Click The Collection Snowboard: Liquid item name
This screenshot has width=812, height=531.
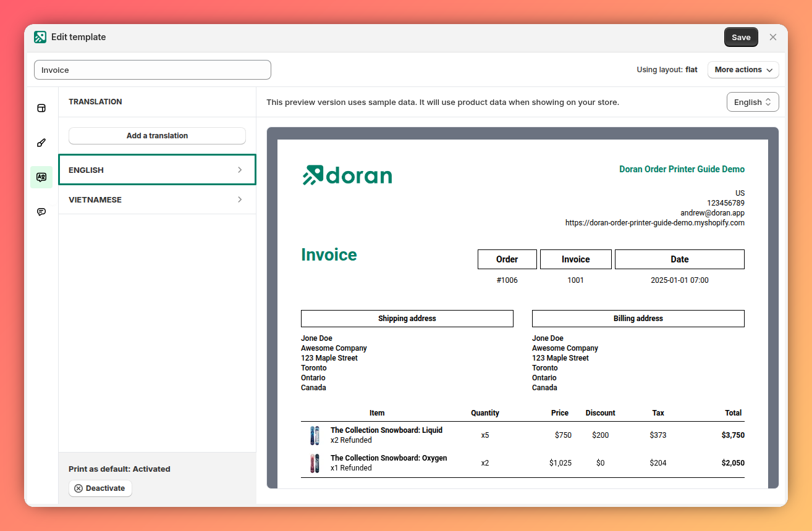click(x=386, y=430)
